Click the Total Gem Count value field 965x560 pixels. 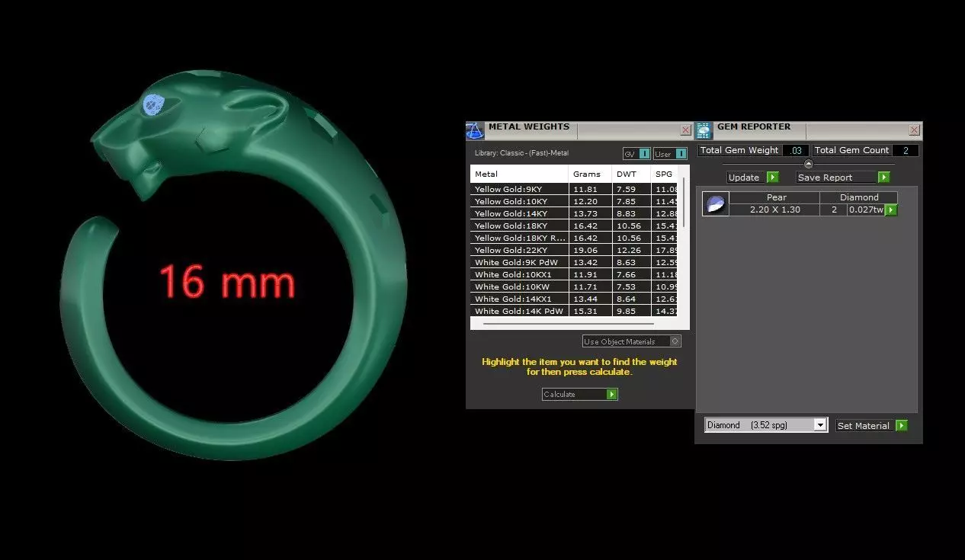[x=906, y=151]
